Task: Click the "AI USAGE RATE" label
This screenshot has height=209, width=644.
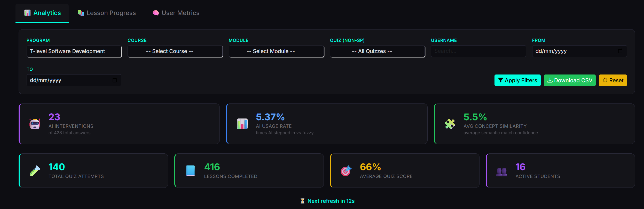Action: tap(274, 126)
